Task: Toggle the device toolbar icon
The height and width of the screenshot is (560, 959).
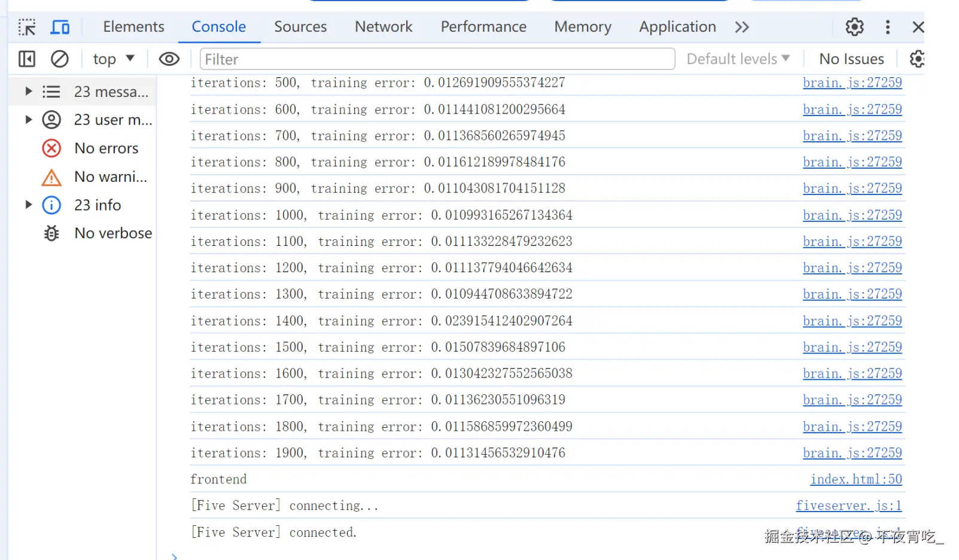Action: (x=60, y=27)
